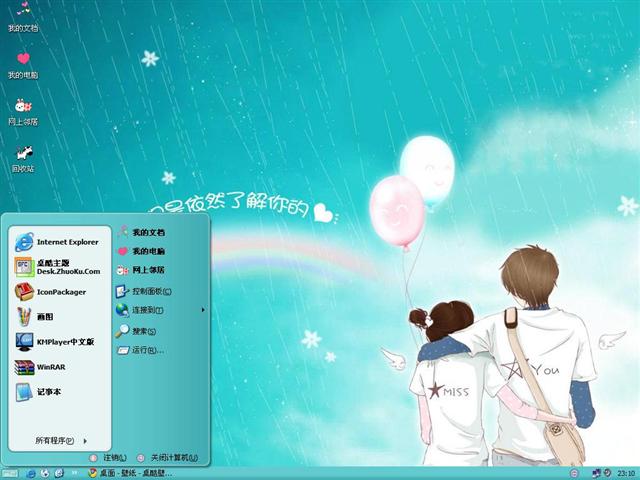The width and height of the screenshot is (640, 480).
Task: Open 记事本 notepad entry
Action: 60,392
